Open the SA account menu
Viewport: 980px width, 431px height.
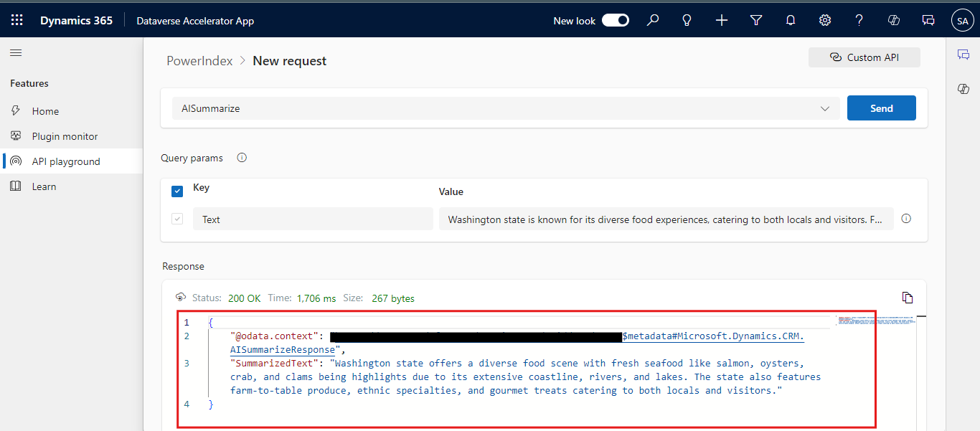962,21
